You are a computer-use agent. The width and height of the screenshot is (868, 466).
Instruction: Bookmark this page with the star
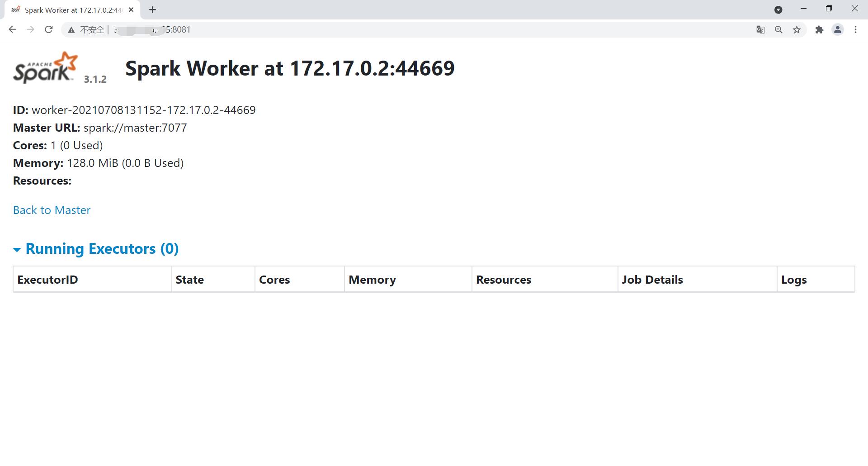(797, 30)
